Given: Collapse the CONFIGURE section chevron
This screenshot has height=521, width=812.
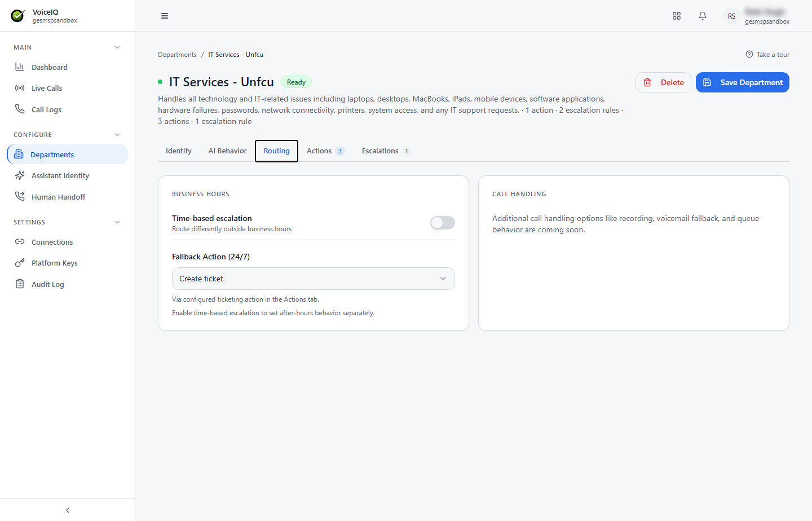Looking at the screenshot, I should [x=117, y=135].
